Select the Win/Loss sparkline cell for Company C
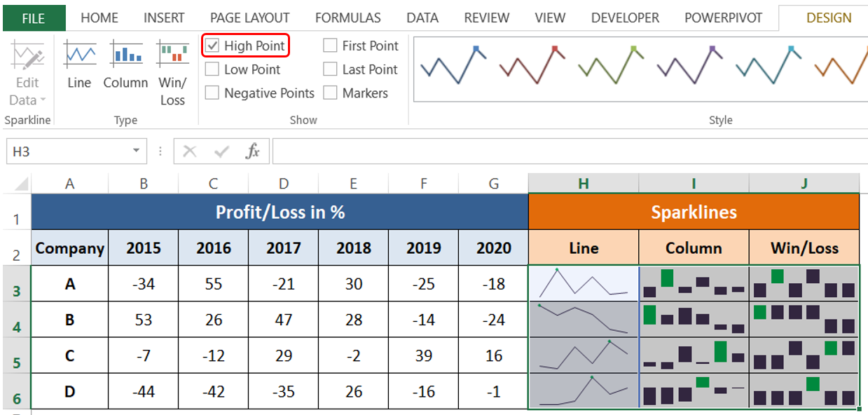 pos(804,355)
